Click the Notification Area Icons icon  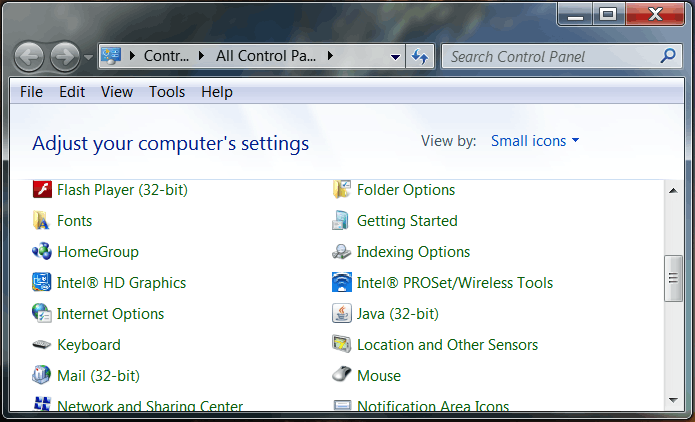pyautogui.click(x=342, y=405)
